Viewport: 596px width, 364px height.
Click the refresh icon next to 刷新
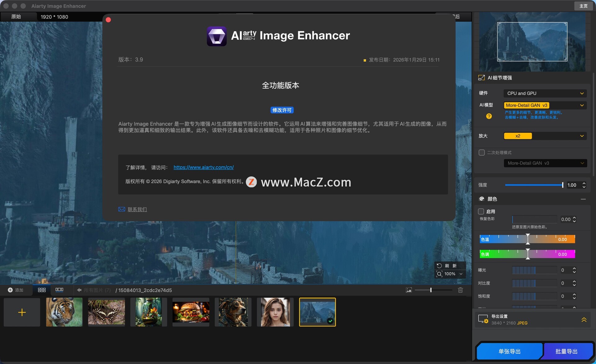[x=439, y=266]
